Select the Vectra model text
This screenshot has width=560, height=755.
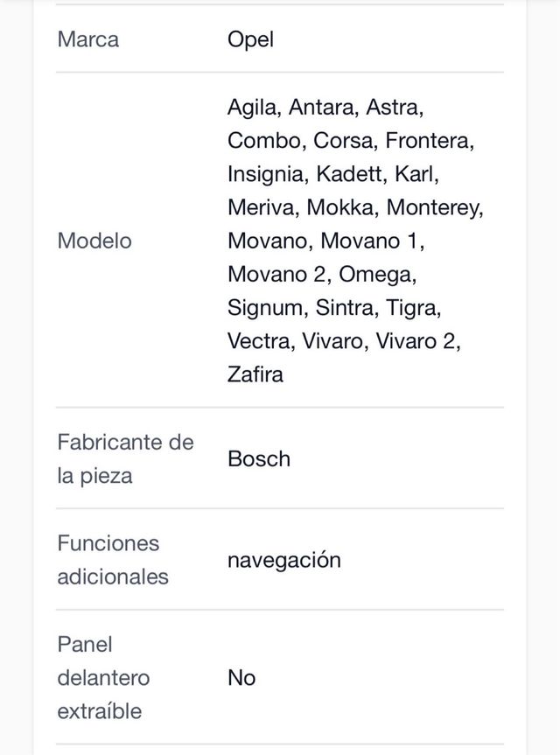click(259, 340)
